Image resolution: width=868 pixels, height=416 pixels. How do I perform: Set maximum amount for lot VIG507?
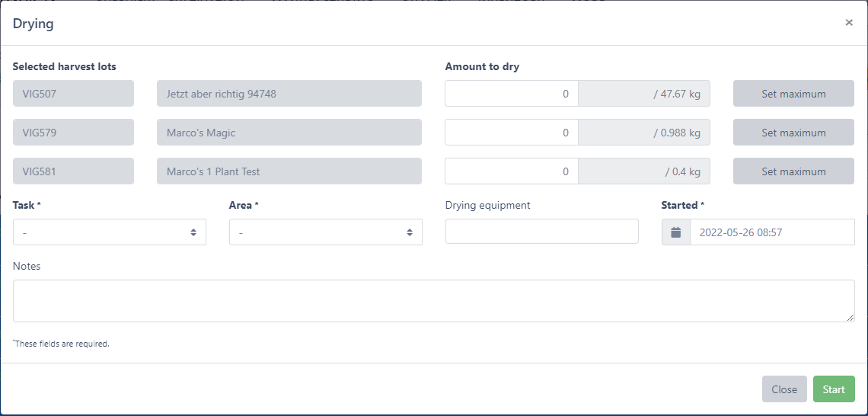coord(793,94)
